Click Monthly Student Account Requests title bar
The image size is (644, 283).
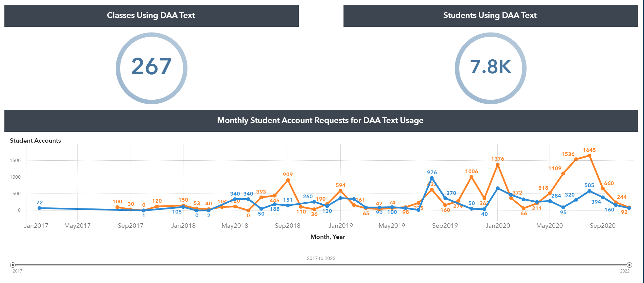pos(320,121)
